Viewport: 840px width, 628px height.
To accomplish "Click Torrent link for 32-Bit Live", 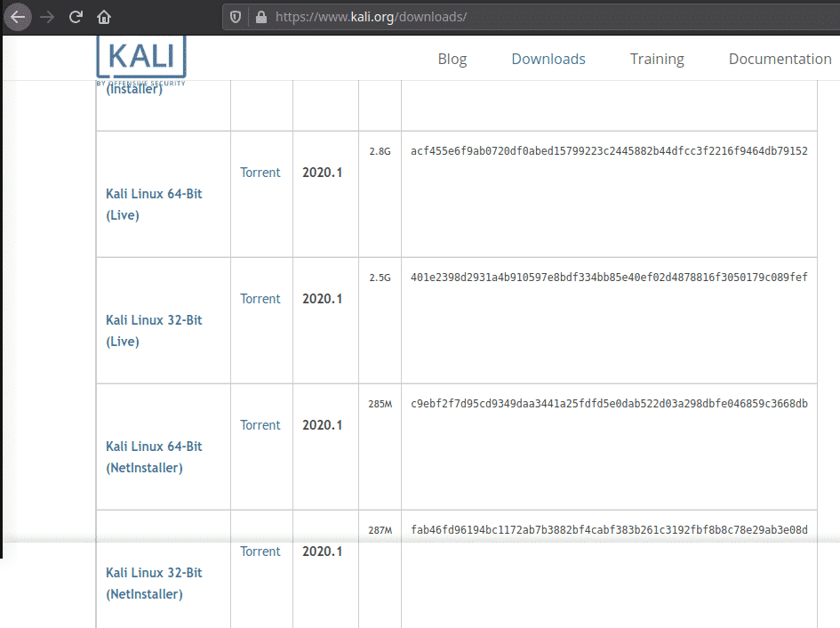I will [x=260, y=299].
